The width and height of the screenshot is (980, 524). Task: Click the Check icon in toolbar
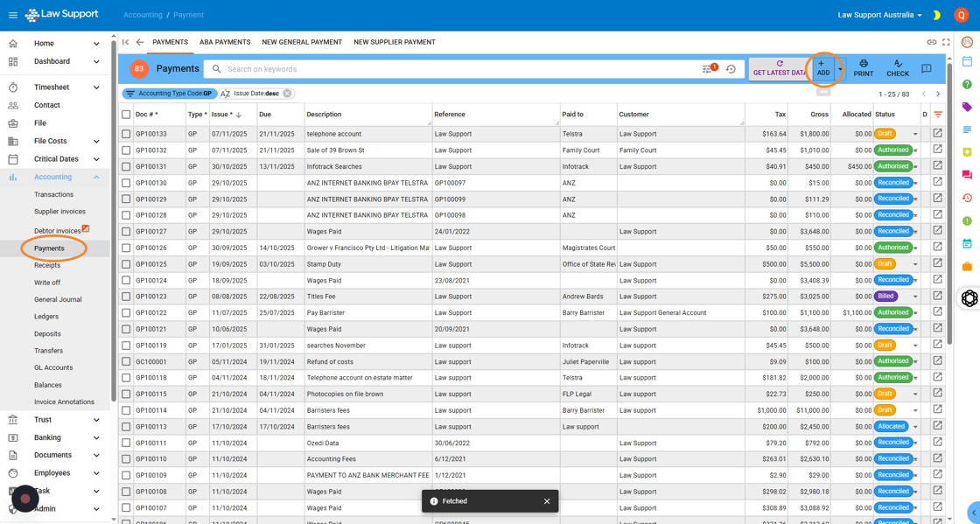pos(897,68)
